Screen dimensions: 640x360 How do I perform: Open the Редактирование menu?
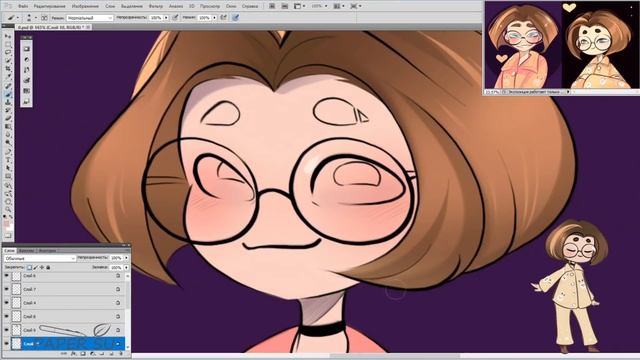coord(49,7)
